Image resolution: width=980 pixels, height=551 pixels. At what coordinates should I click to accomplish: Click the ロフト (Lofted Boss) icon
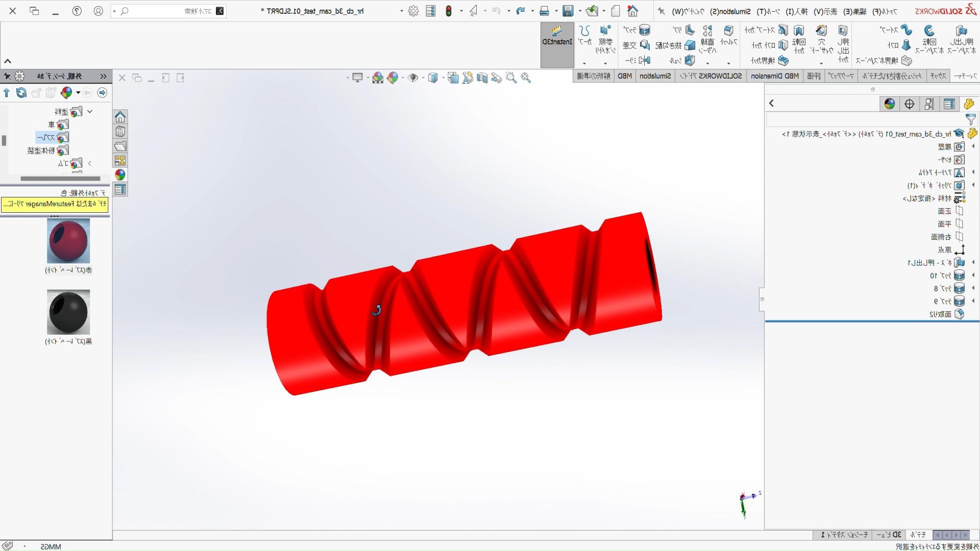click(x=906, y=45)
